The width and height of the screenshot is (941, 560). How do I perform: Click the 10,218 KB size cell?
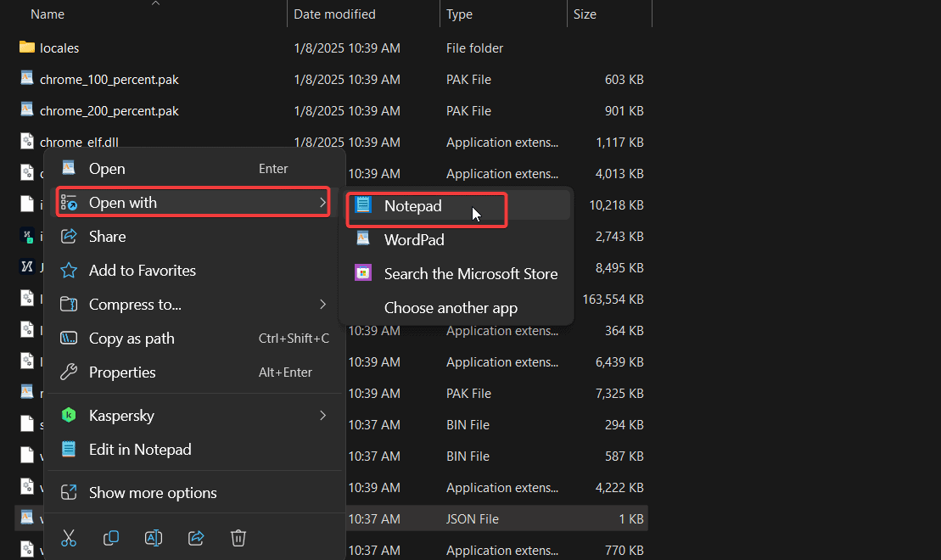pos(616,204)
